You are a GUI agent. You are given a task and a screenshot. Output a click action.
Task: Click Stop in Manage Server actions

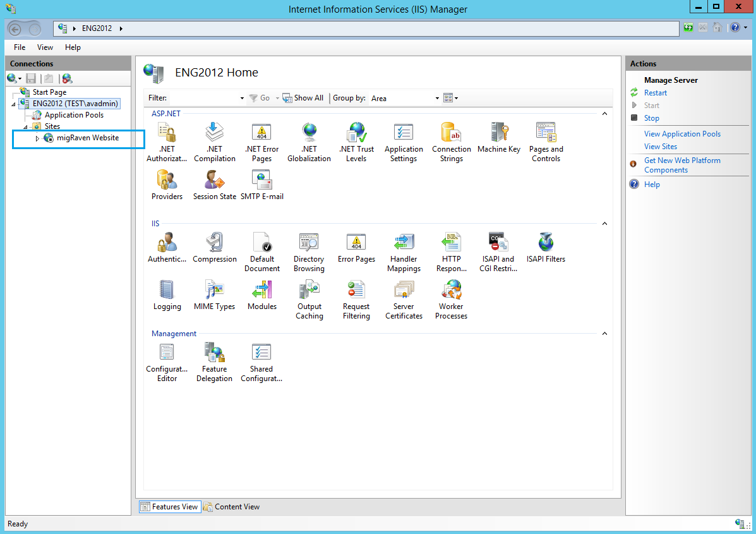click(x=651, y=118)
